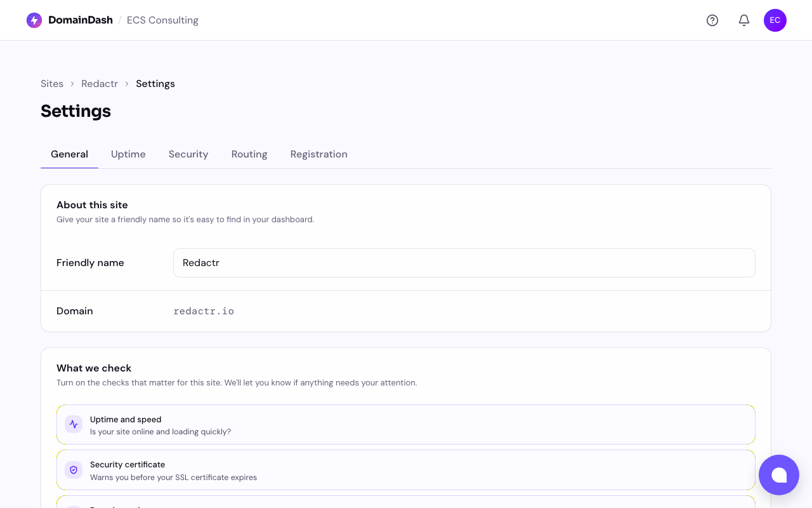Select the Routing tab
Screen dimensions: 812x508
[249, 154]
